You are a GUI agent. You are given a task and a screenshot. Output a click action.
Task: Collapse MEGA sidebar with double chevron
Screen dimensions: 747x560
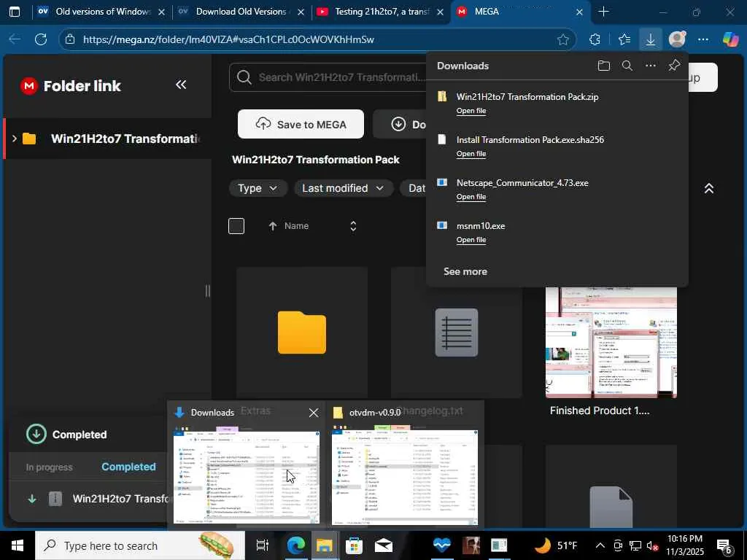pyautogui.click(x=181, y=85)
